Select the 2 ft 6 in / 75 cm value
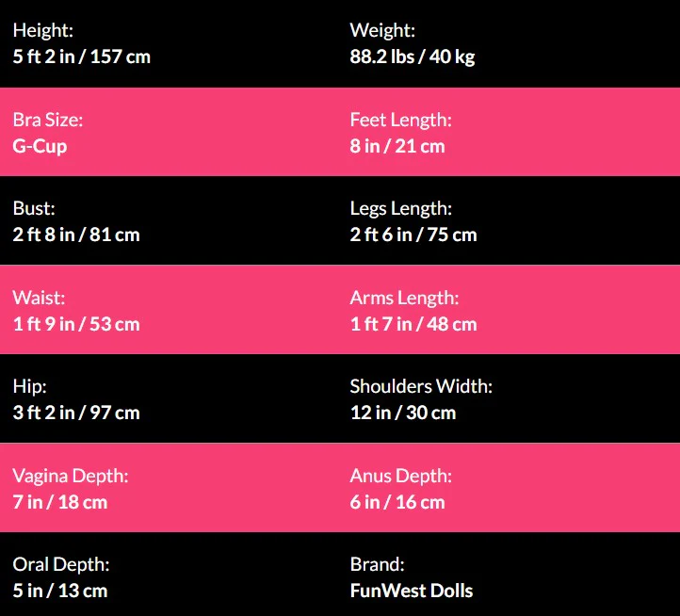680x616 pixels. click(x=413, y=235)
